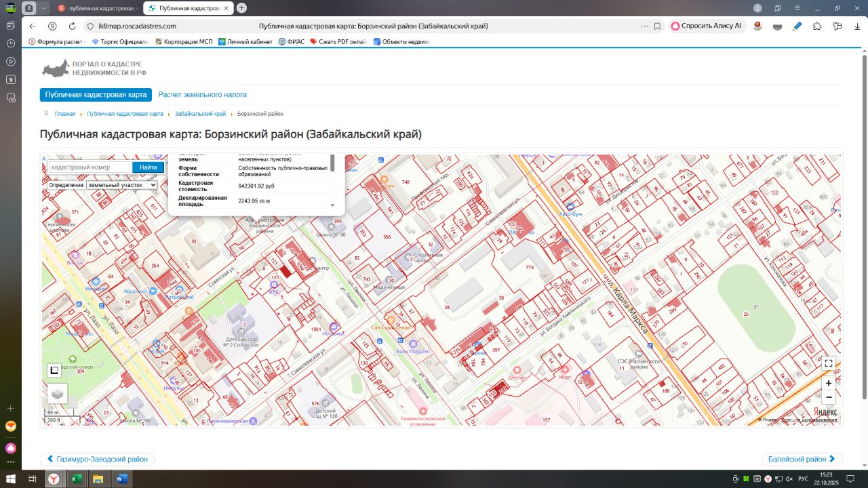Bookmark this page in the address bar

pyautogui.click(x=657, y=26)
